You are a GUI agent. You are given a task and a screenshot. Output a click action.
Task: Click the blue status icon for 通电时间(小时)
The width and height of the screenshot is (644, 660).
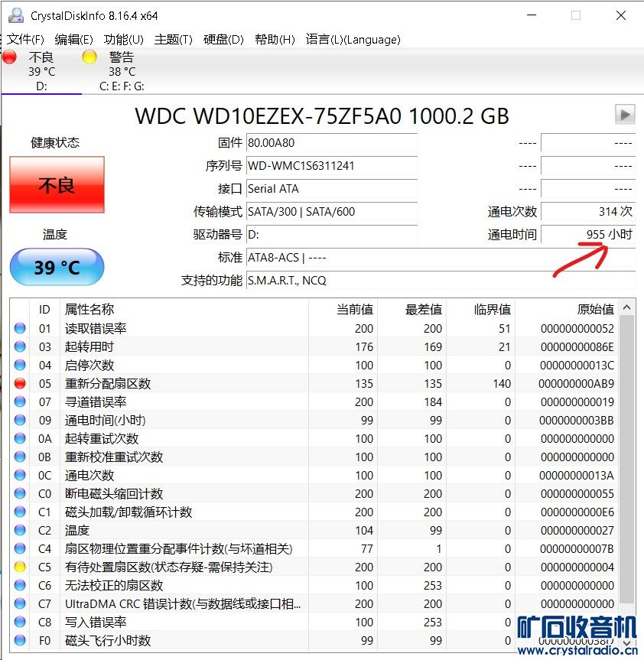[20, 420]
